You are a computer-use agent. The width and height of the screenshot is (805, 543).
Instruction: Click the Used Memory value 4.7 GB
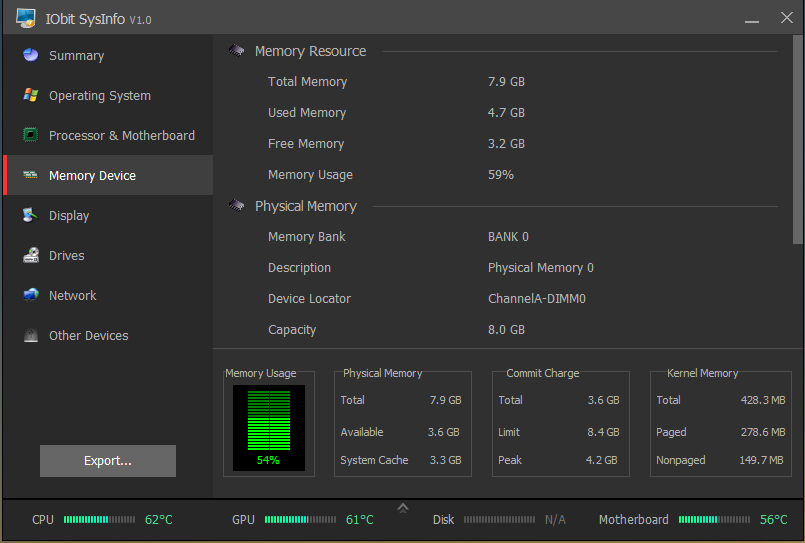[x=506, y=112]
